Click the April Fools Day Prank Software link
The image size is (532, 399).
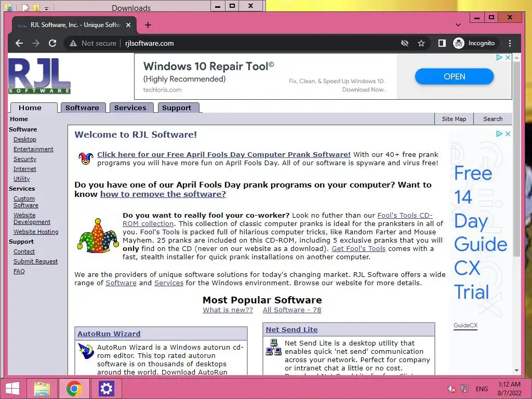pyautogui.click(x=223, y=154)
